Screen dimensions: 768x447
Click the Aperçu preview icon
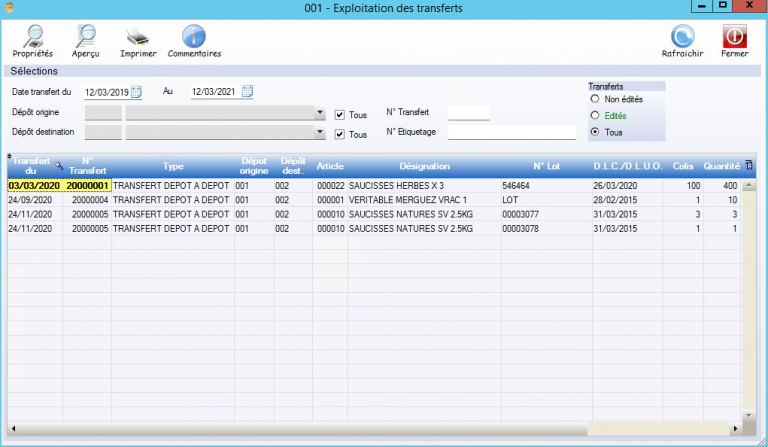click(86, 38)
